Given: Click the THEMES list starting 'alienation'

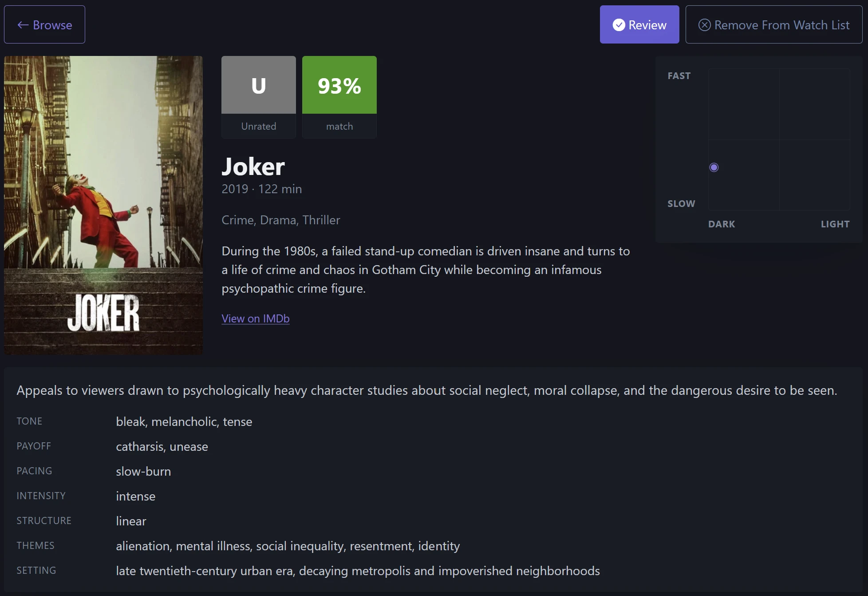Looking at the screenshot, I should pos(288,546).
